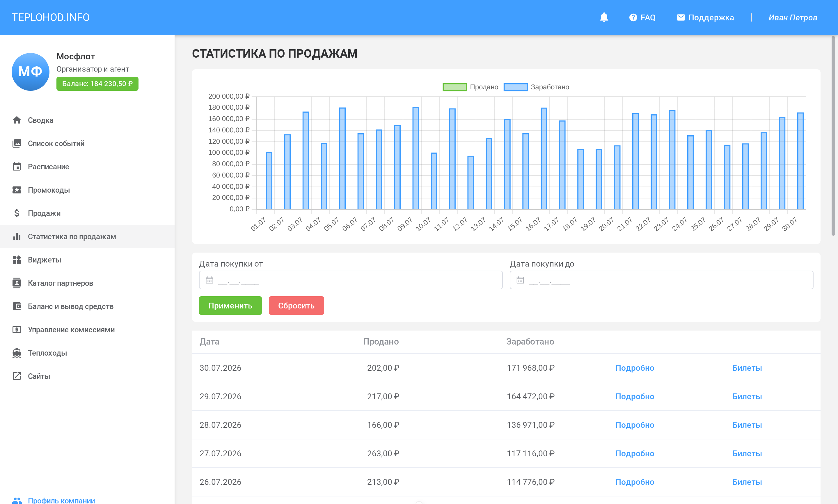Open Сводка in the sidebar

pos(87,120)
